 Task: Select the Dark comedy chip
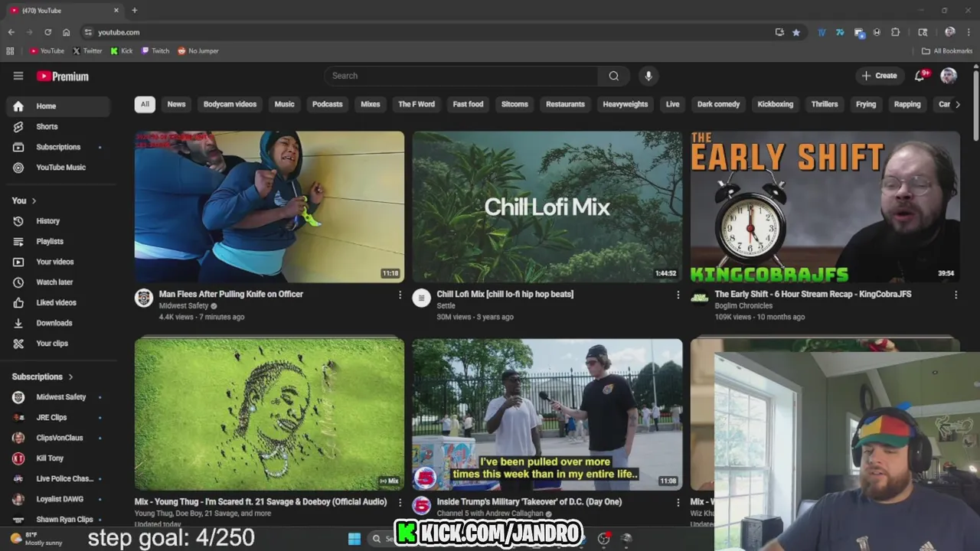(x=718, y=104)
